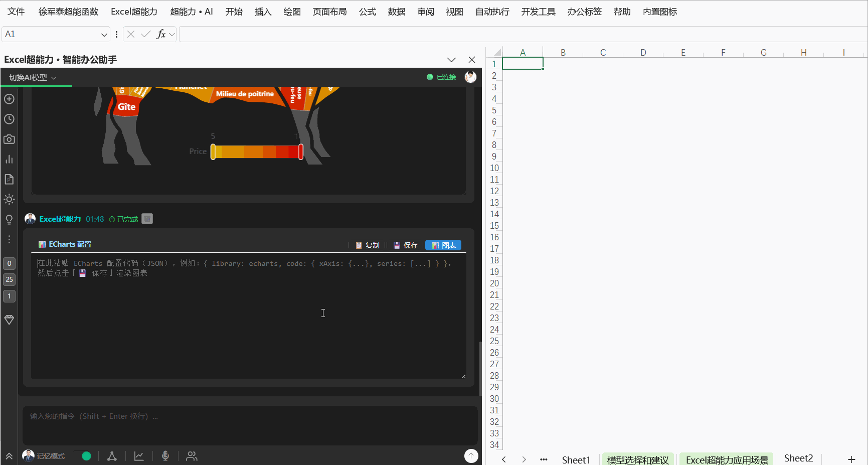Open the Name Box dropdown arrow

pyautogui.click(x=104, y=35)
